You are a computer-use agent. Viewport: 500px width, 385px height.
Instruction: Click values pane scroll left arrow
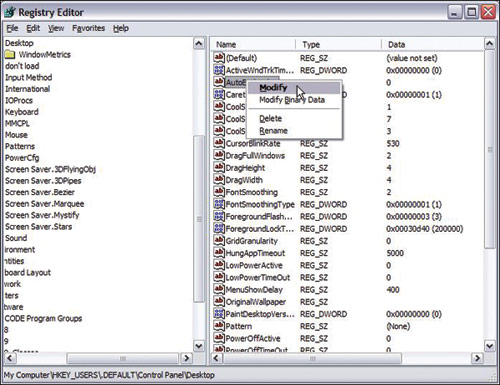click(216, 358)
